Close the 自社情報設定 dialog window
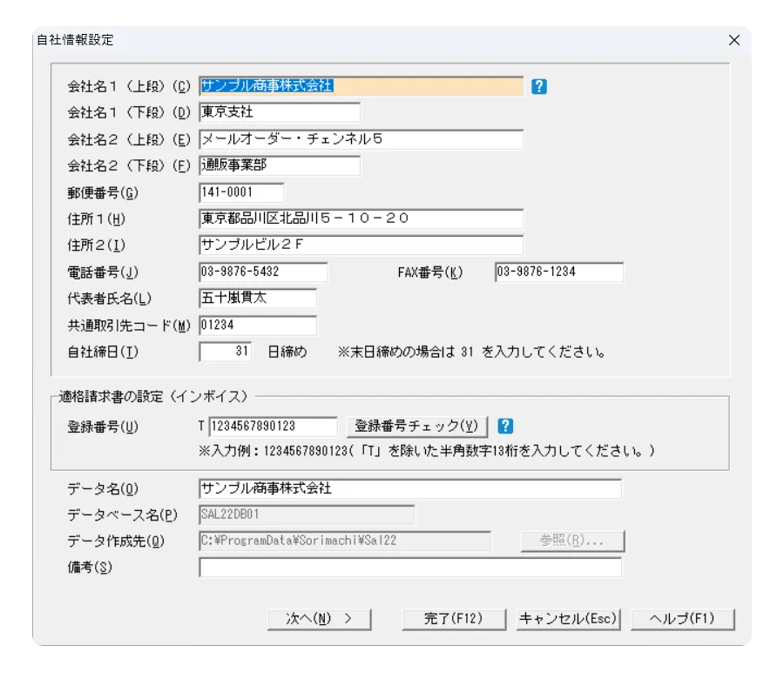The height and width of the screenshot is (679, 784). point(733,40)
